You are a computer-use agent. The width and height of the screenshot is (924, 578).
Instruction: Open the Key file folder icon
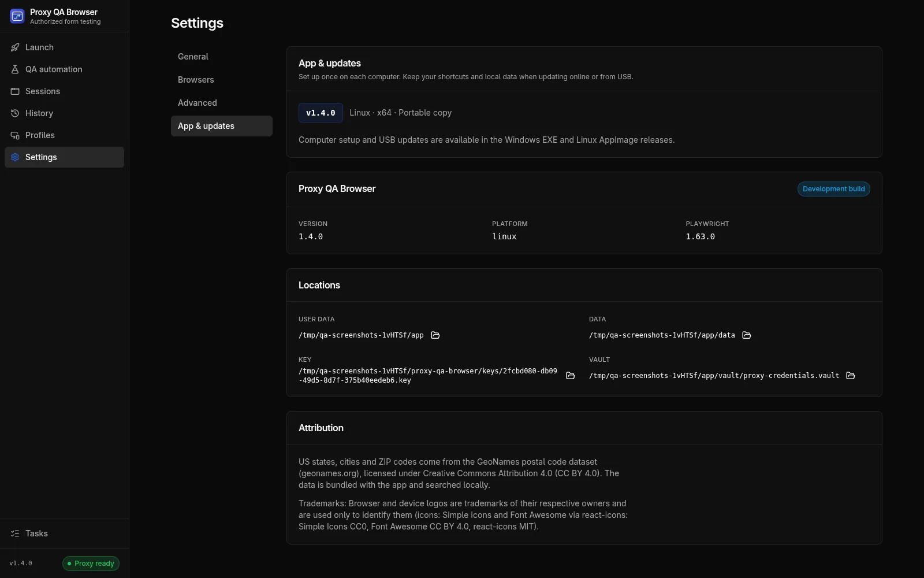(x=571, y=376)
